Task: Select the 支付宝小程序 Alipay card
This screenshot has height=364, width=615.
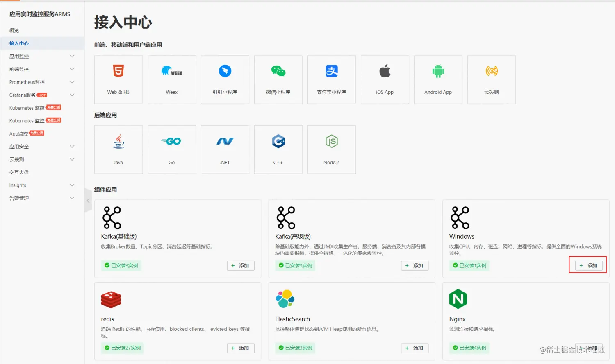Action: [x=332, y=79]
